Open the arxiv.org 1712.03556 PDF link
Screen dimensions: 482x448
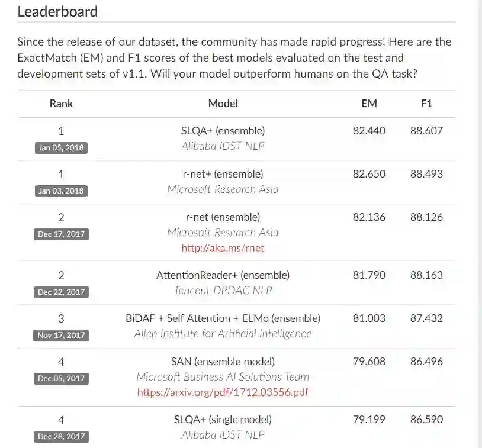tap(223, 392)
